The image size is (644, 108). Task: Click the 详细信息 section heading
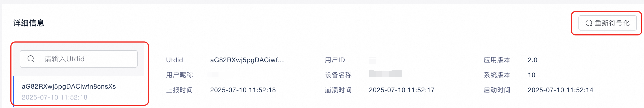29,23
